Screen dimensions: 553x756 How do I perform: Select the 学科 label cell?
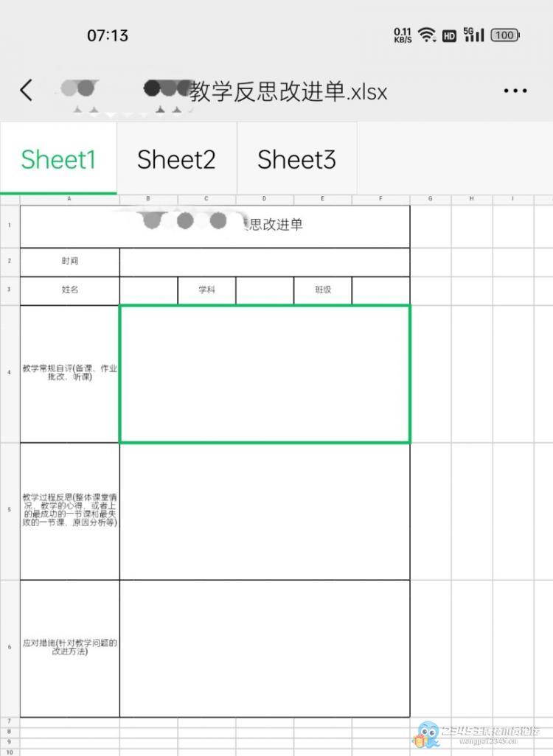click(x=206, y=290)
